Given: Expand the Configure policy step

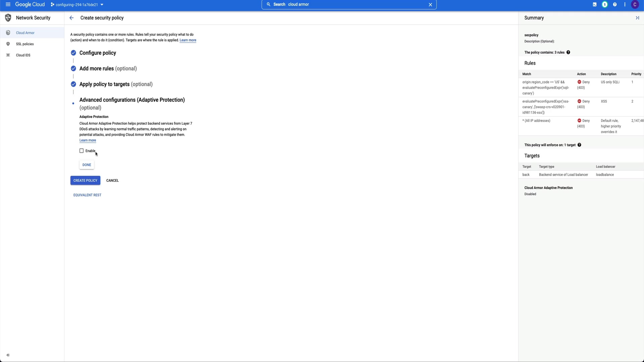Looking at the screenshot, I should point(98,53).
